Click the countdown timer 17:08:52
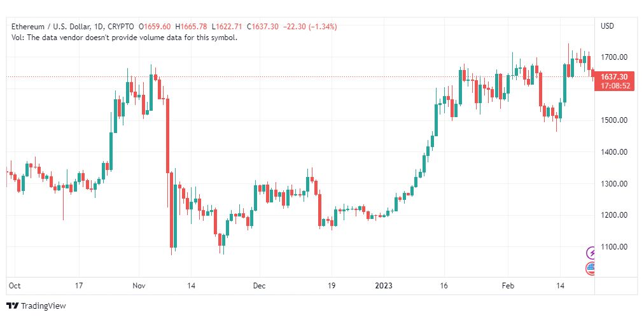Screen dimensions: 644x317 [x=613, y=86]
